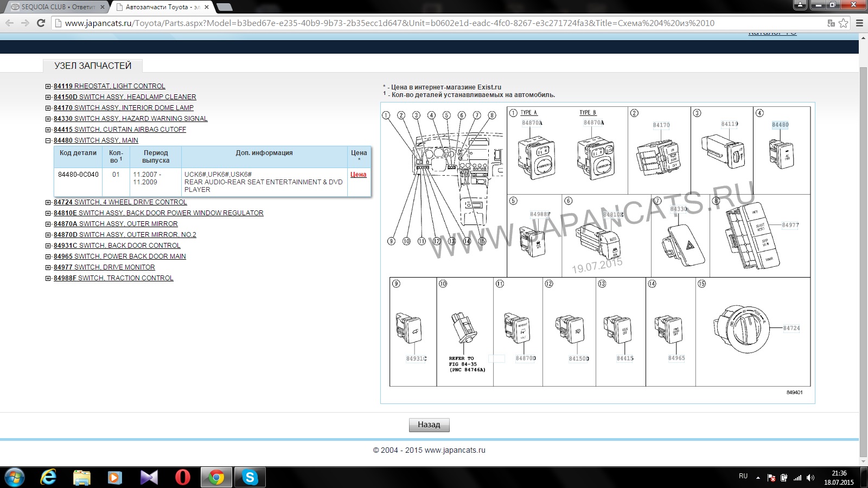The image size is (868, 488).
Task: Expand the 84119 Rheostat, Light Control node
Action: click(48, 86)
